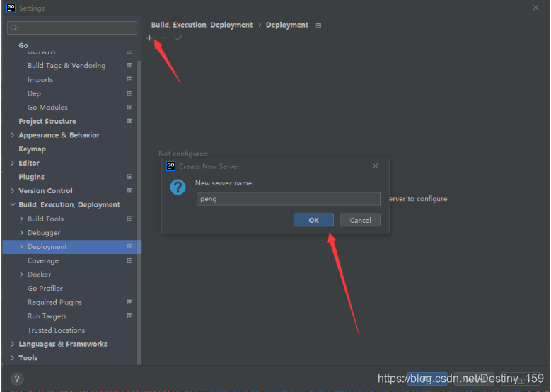Open Keymap settings

click(x=32, y=149)
